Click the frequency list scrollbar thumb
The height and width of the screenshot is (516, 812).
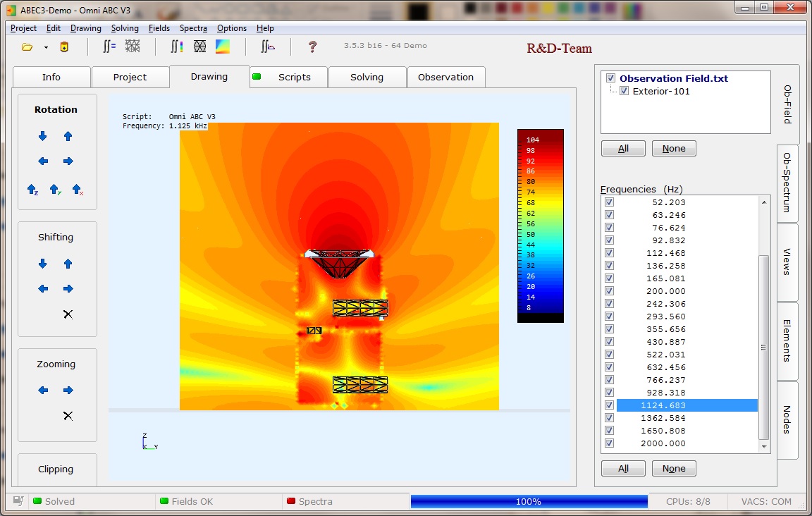tap(763, 347)
